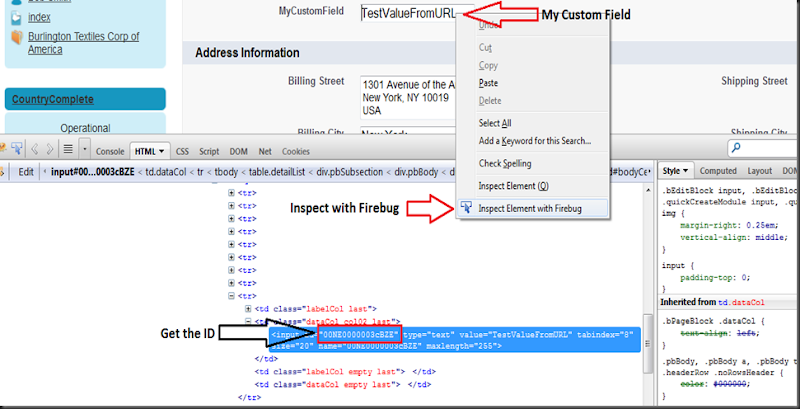Select the highlighted input element line
Viewport: 800px width, 409px height.
click(454, 340)
